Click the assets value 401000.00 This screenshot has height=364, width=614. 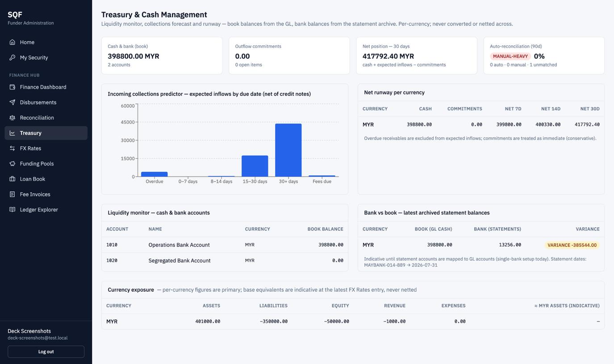[208, 321]
